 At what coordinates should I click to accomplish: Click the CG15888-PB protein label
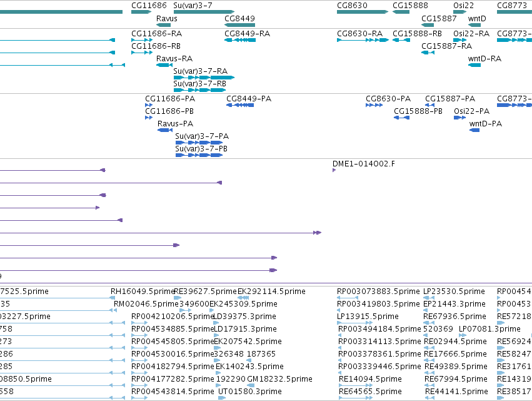coord(418,111)
